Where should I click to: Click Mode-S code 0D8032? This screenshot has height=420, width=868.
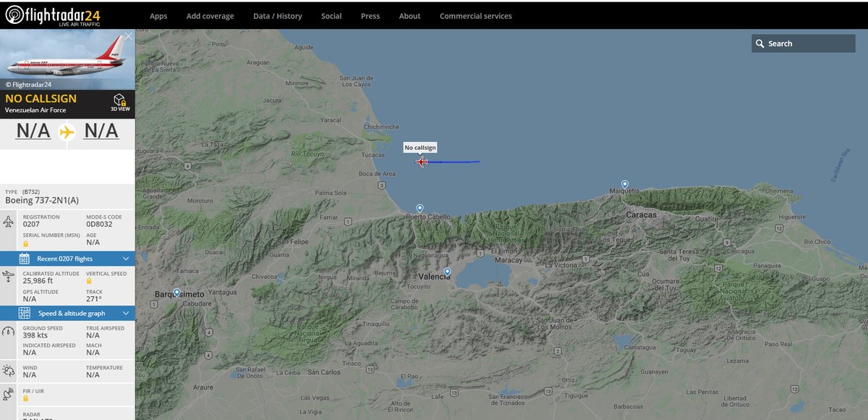(99, 224)
